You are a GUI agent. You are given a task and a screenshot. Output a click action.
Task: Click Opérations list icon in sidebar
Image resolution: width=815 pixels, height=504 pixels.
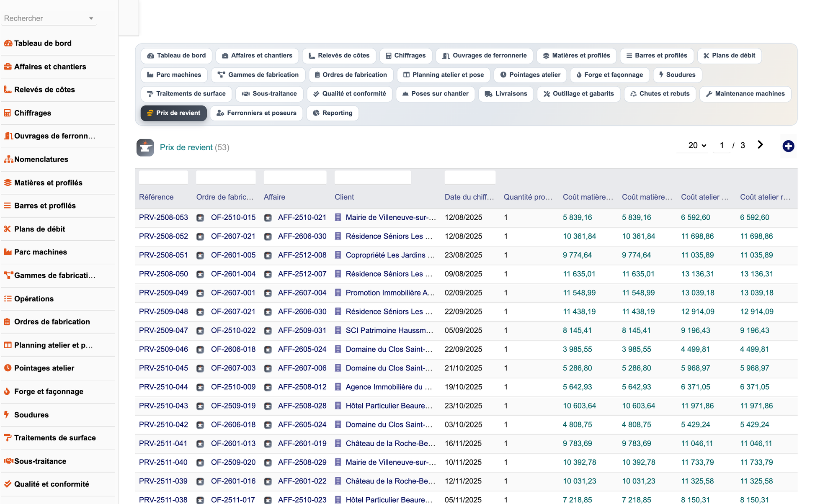coord(8,298)
